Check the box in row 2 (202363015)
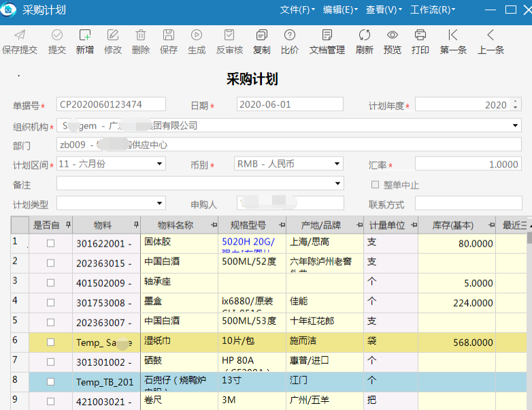 [50, 263]
